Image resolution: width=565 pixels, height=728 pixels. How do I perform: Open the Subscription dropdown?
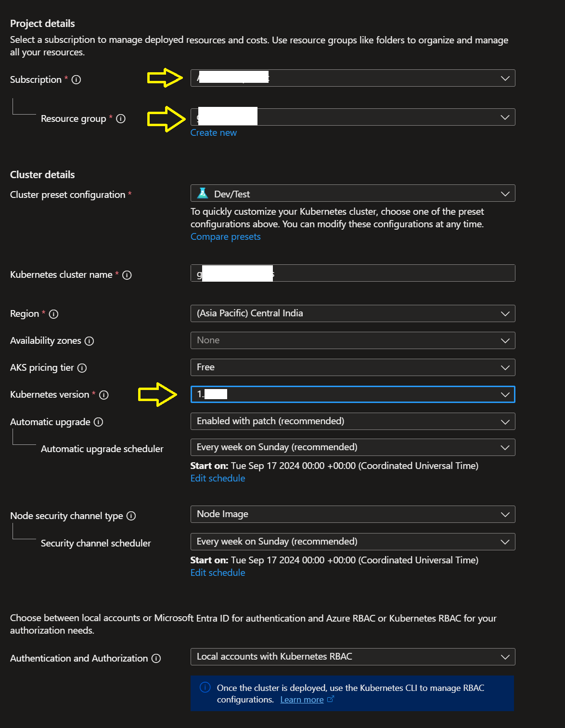[x=352, y=78]
